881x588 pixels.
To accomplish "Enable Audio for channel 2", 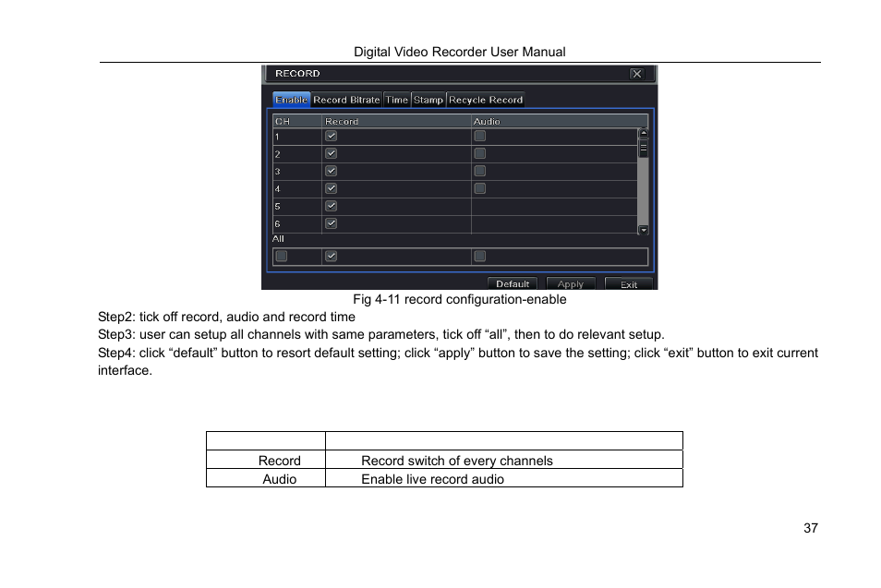I will (480, 153).
